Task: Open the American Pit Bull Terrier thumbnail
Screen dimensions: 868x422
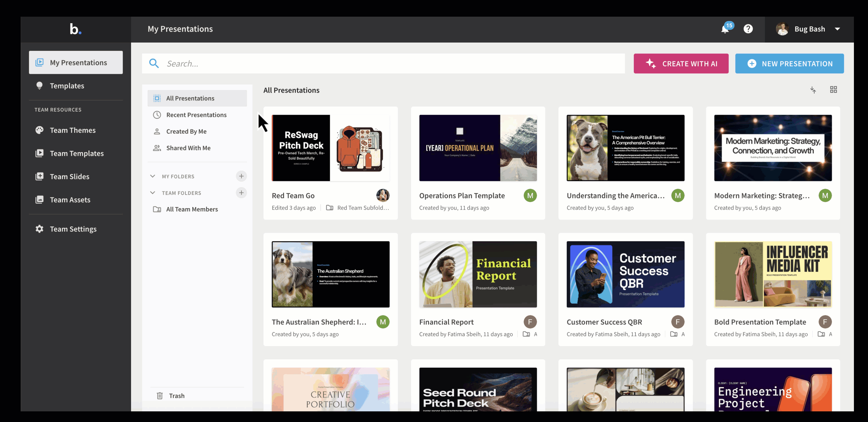Action: click(625, 148)
